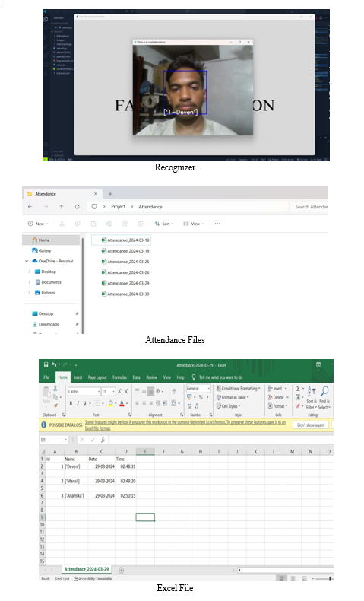Open the New dropdown in File Explorer
The width and height of the screenshot is (364, 601).
[x=38, y=224]
